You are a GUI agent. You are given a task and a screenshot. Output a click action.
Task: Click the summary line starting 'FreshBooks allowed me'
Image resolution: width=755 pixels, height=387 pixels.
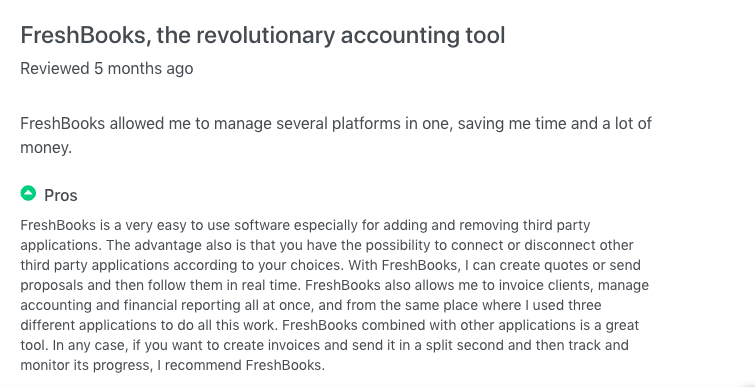pyautogui.click(x=336, y=124)
